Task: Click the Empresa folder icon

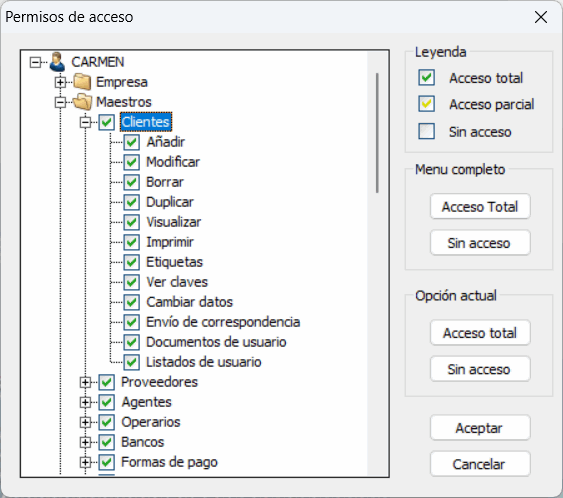Action: [x=82, y=82]
